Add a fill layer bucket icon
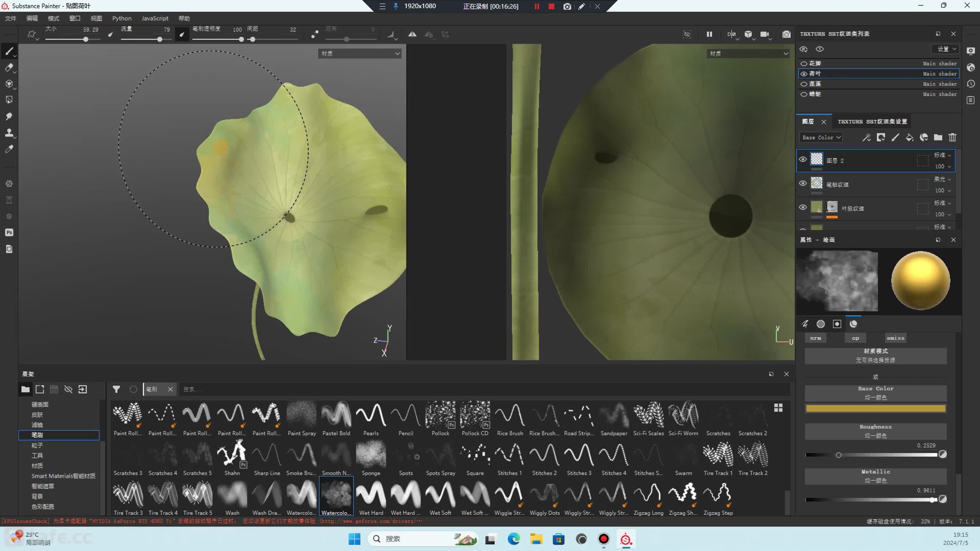980x551 pixels. pos(910,137)
